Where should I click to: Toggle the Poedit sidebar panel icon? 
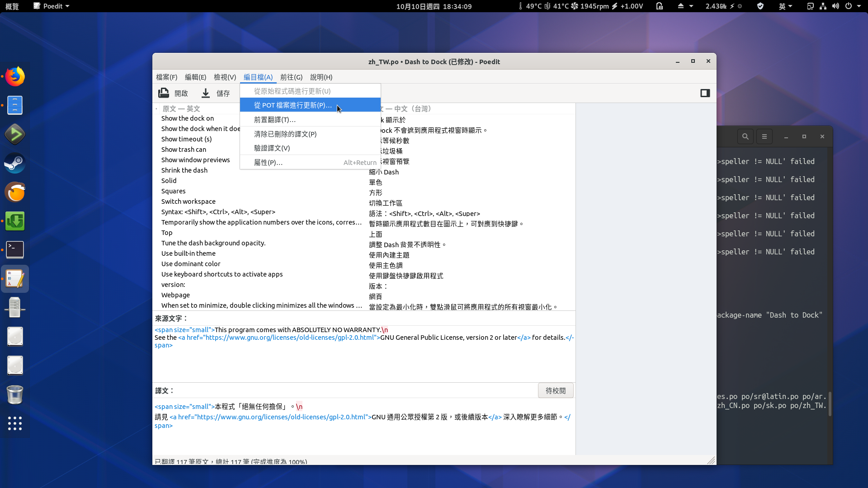[x=705, y=93]
